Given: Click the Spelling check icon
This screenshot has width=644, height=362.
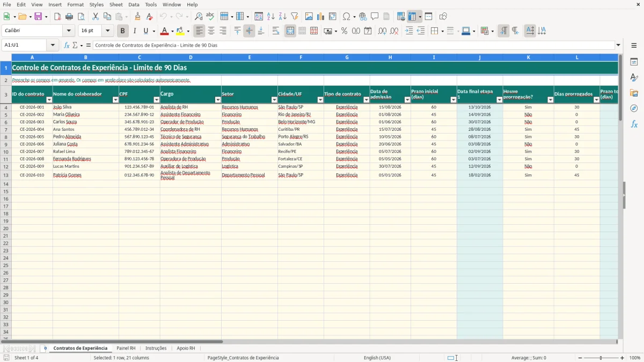Looking at the screenshot, I should tap(210, 17).
